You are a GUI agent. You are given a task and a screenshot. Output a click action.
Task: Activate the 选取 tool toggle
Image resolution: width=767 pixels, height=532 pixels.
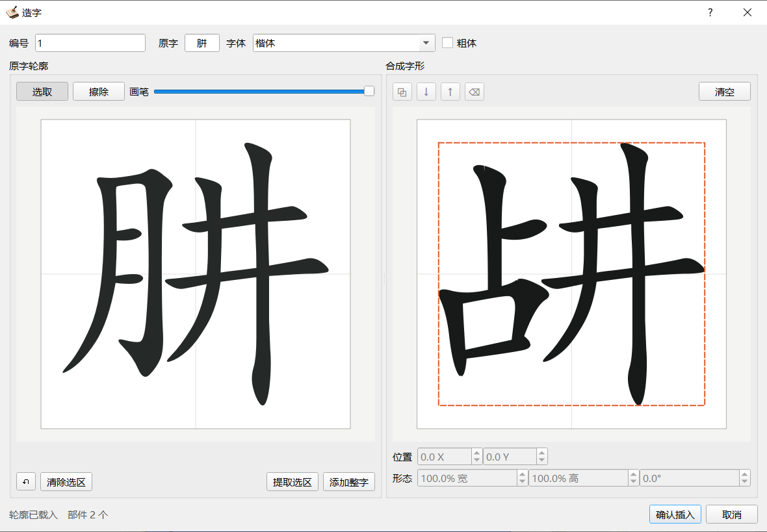click(42, 92)
